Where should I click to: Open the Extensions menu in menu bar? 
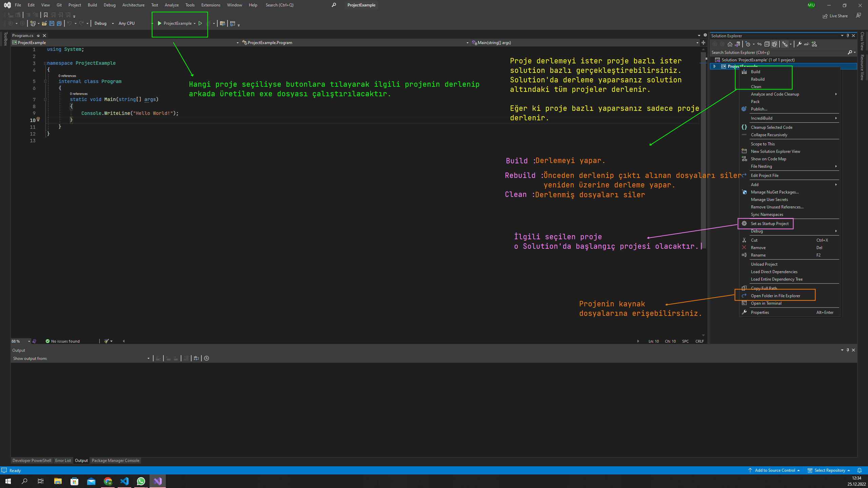(x=211, y=5)
